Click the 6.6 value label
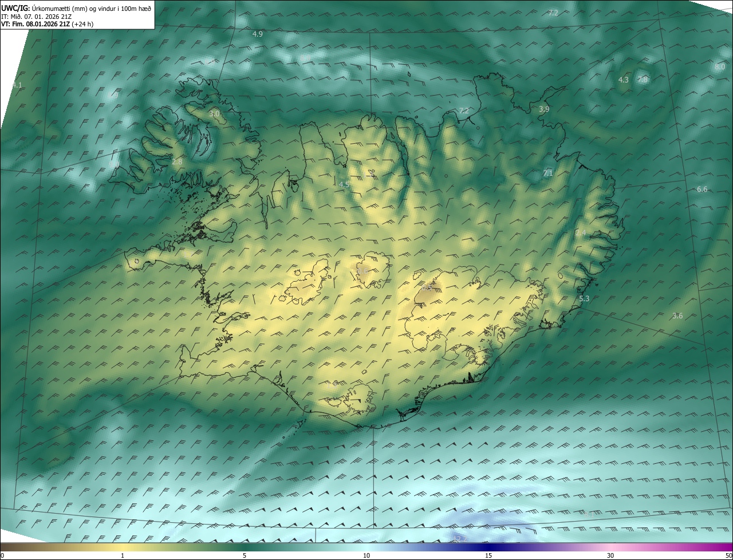Screen dimensions: 733x560 [702, 190]
